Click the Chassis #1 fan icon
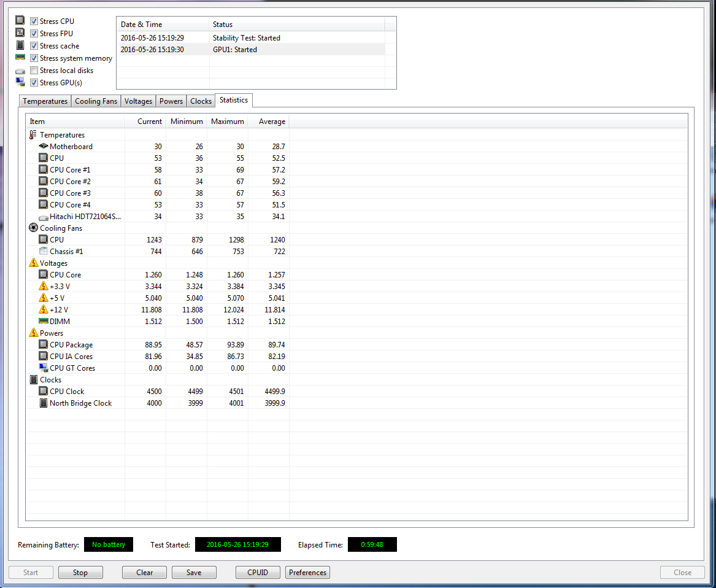The image size is (716, 588). coord(44,251)
